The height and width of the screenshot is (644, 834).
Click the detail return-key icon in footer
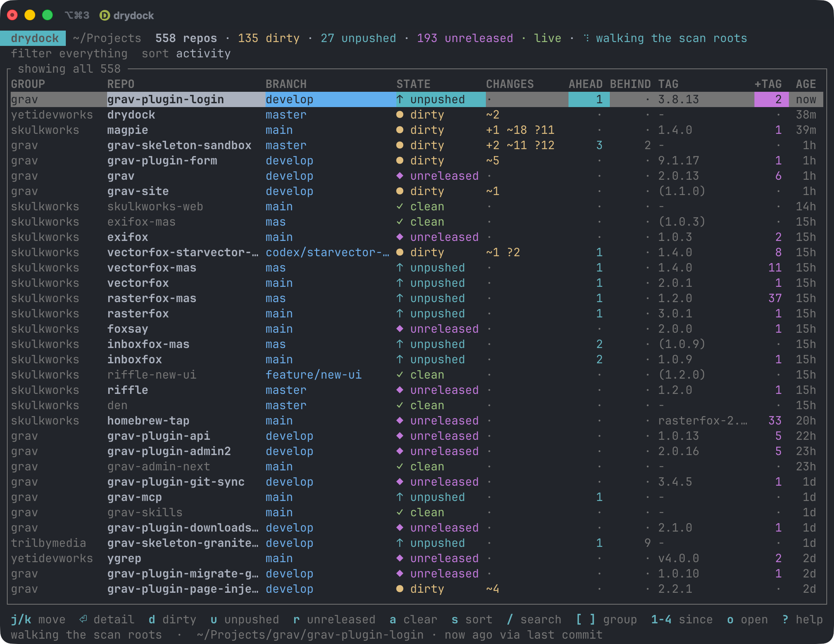point(83,619)
